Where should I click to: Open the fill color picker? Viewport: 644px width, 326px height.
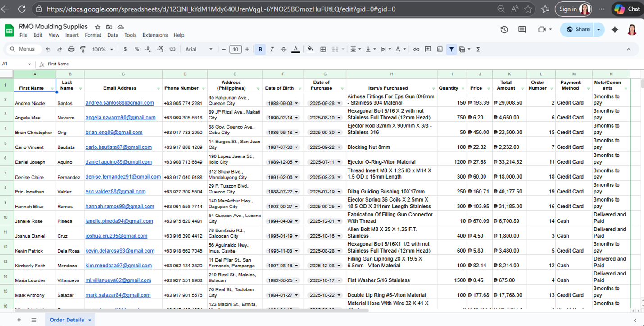(x=310, y=49)
